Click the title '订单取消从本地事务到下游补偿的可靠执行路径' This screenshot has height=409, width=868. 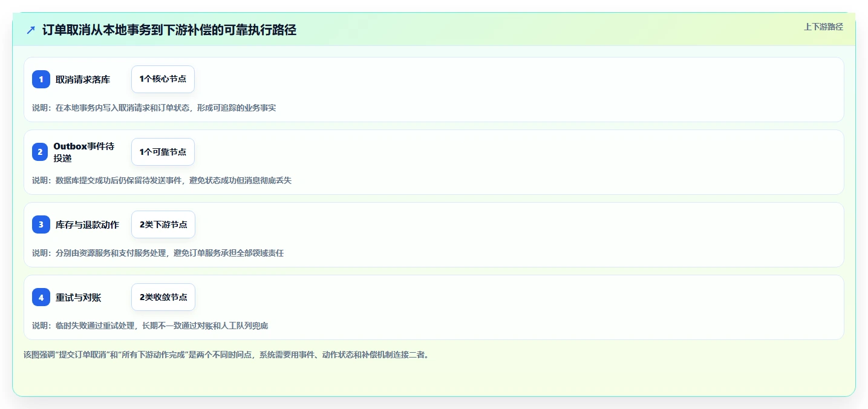pyautogui.click(x=169, y=30)
